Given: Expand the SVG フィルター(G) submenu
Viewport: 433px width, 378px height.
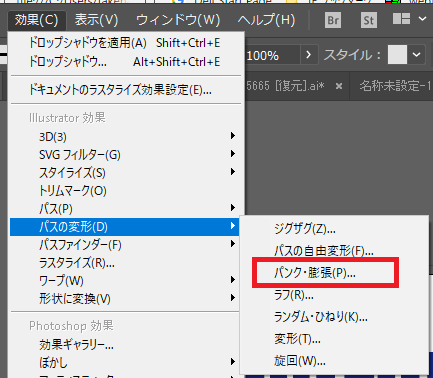Looking at the screenshot, I should pos(126,155).
